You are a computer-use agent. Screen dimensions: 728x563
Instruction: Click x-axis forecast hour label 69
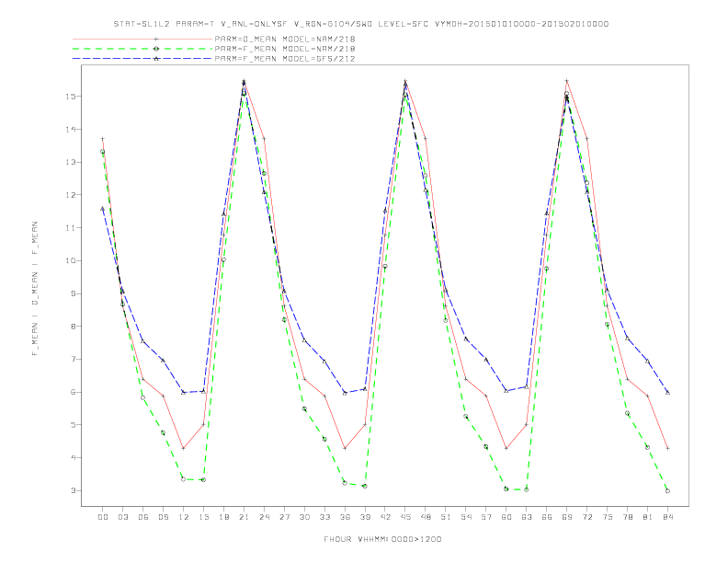tap(567, 517)
